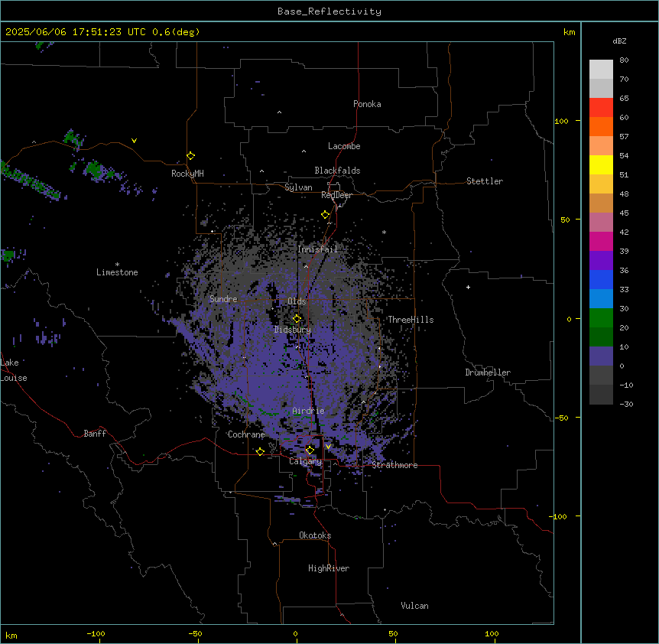Click the RockyMH map label
This screenshot has height=644, width=659.
point(187,174)
